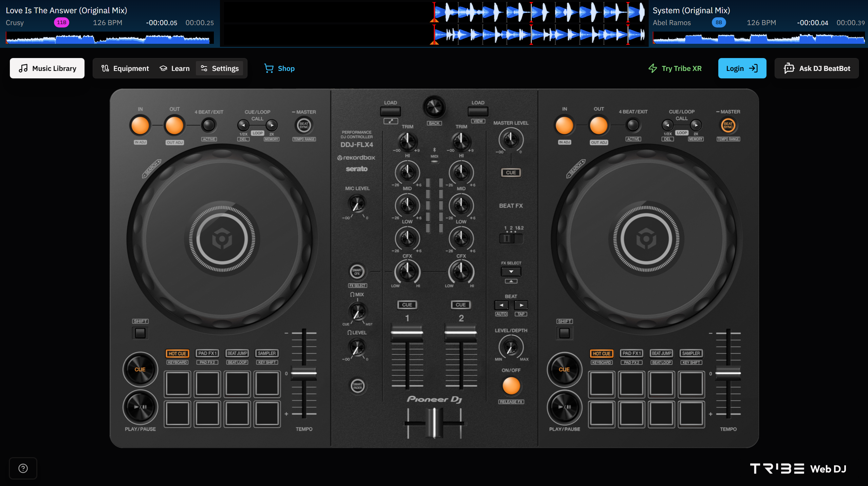
Task: Toggle Smart Fader button
Action: click(357, 386)
